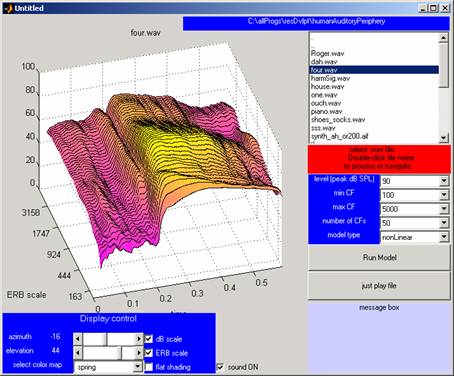Click azimuth slider right arrow
The height and width of the screenshot is (376, 454).
(139, 339)
